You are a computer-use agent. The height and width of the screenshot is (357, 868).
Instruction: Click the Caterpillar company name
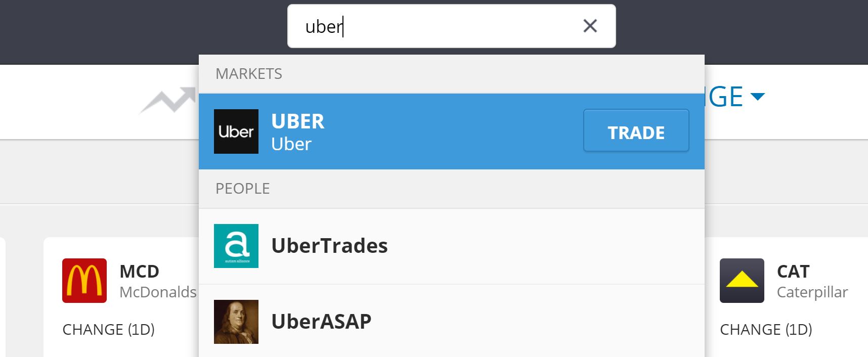point(812,292)
